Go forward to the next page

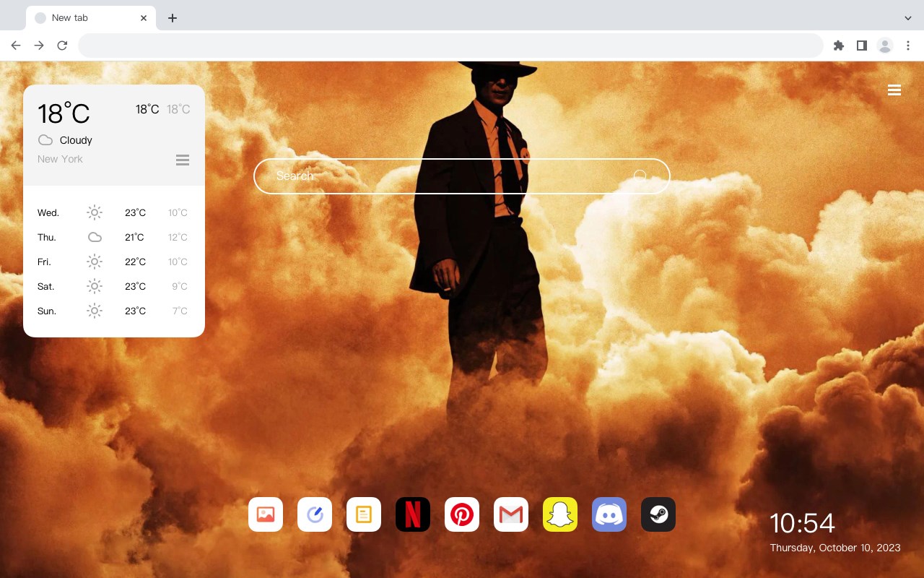coord(39,46)
